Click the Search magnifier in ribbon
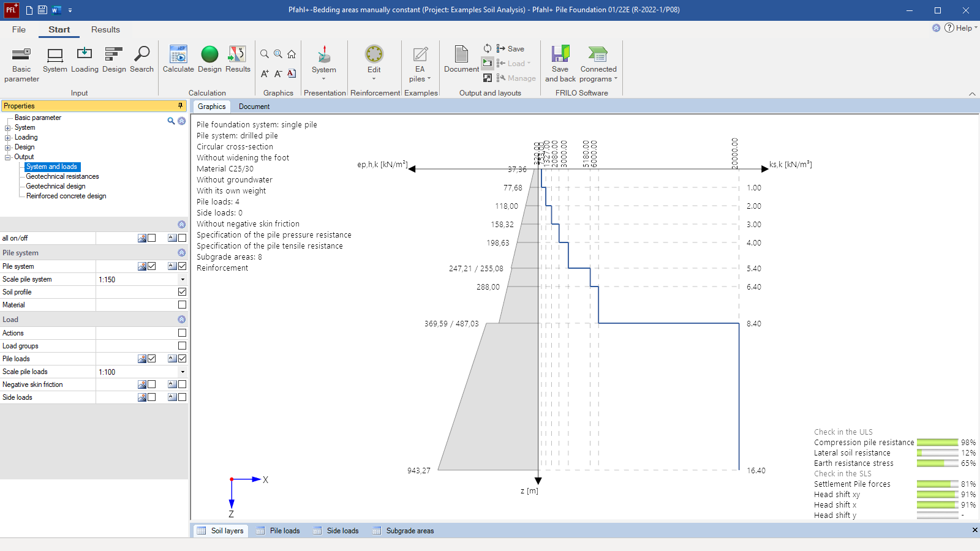Image resolution: width=980 pixels, height=551 pixels. 141,60
